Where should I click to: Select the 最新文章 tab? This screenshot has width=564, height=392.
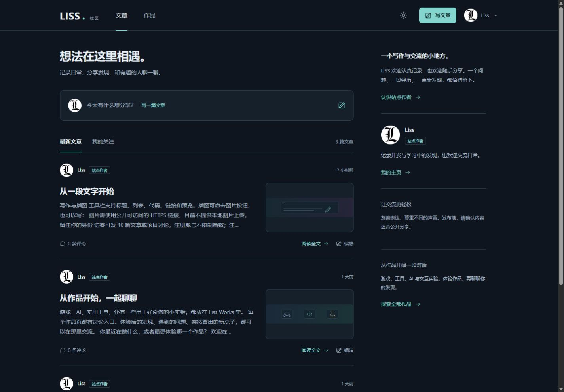(x=70, y=142)
